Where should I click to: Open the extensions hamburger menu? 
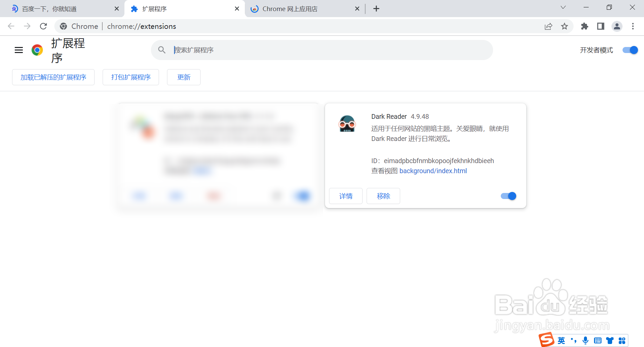(x=19, y=50)
